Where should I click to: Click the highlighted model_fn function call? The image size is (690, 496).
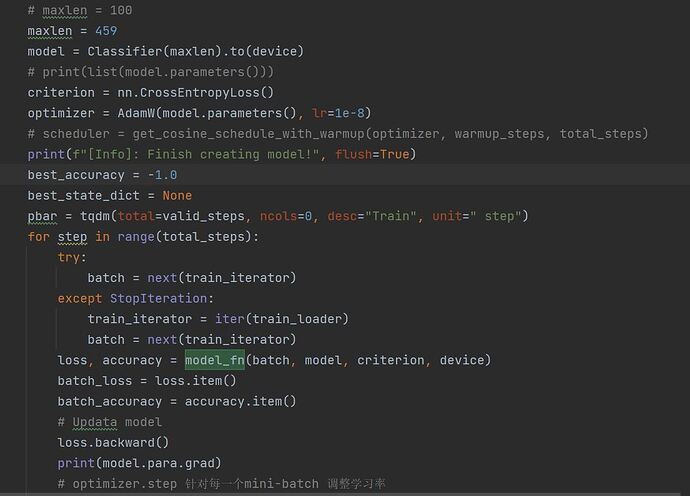click(x=215, y=360)
